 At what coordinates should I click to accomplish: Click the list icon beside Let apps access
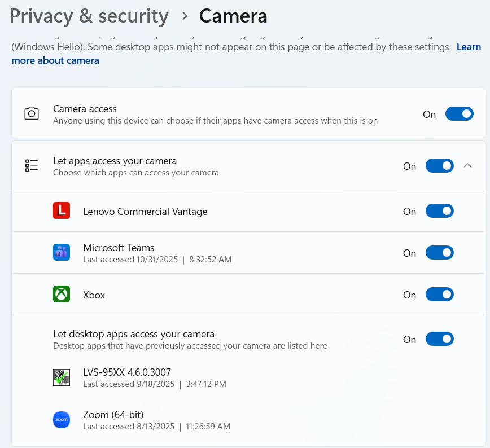coord(32,165)
